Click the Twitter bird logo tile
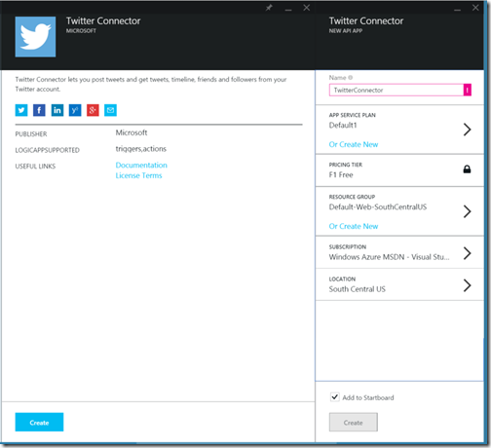 pos(35,37)
